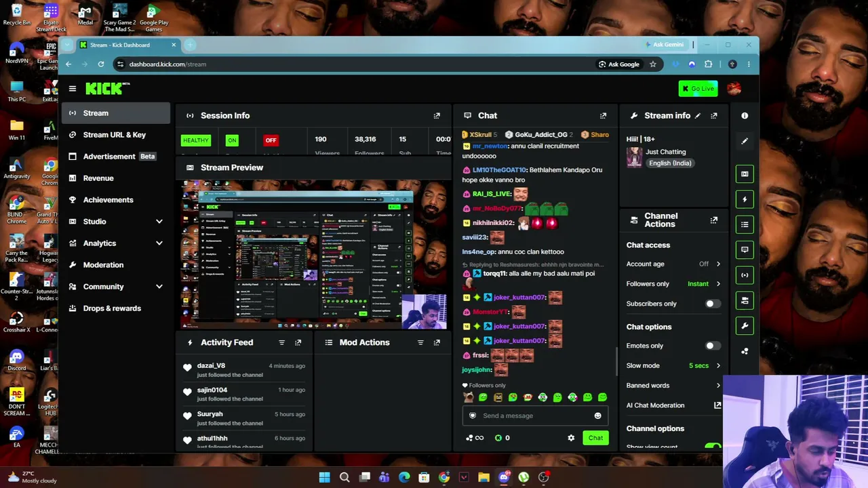This screenshot has height=488, width=868.
Task: Pop out the Chat panel
Action: (x=603, y=116)
